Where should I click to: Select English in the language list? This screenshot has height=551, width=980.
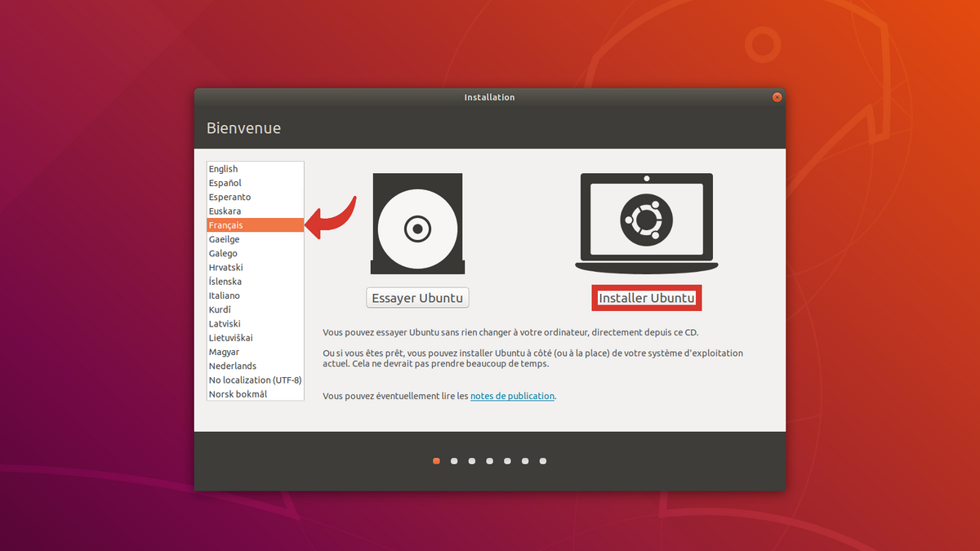pyautogui.click(x=255, y=169)
